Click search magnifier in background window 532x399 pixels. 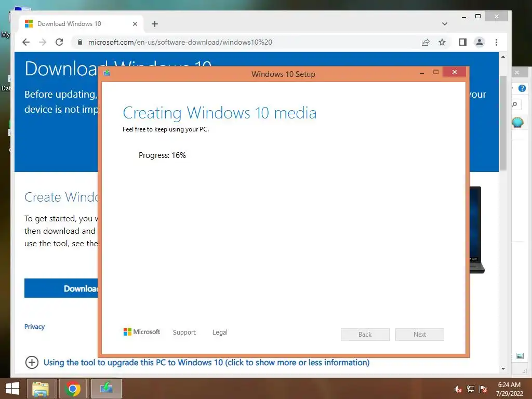(515, 104)
